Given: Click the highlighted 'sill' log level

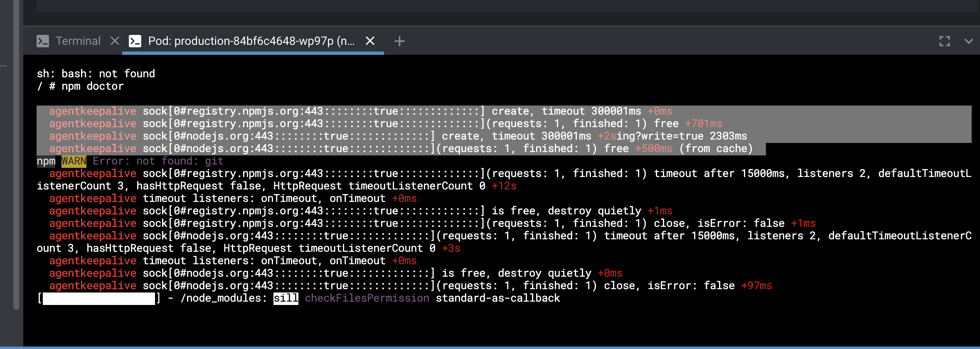Looking at the screenshot, I should point(286,298).
